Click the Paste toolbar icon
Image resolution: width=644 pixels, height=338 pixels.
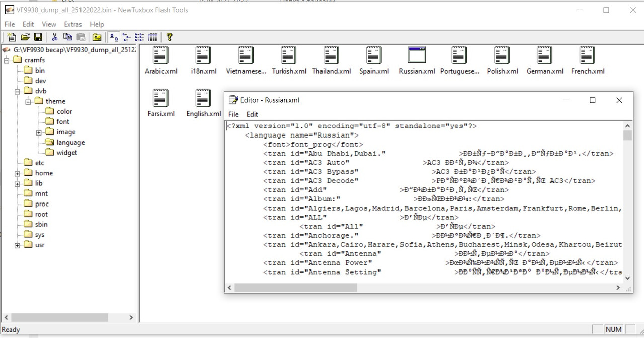pos(80,37)
